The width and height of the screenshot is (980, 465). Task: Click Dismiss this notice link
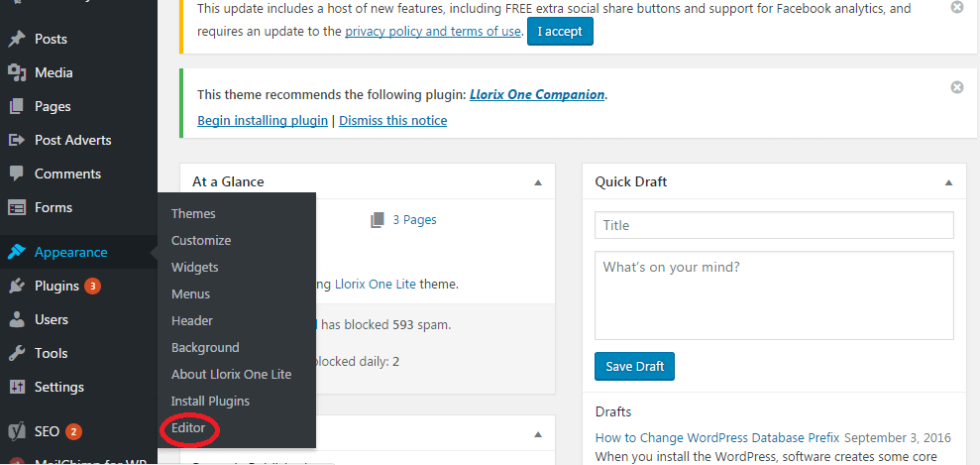pos(393,120)
